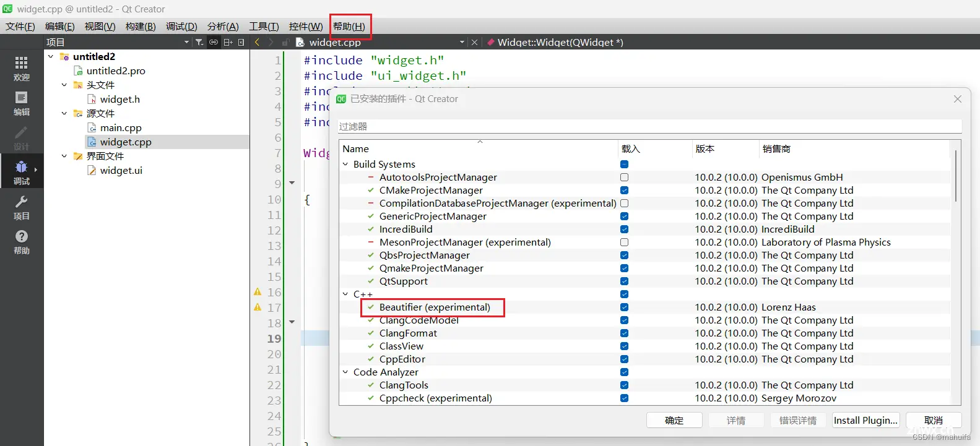Go back using the left arrow

pyautogui.click(x=258, y=42)
